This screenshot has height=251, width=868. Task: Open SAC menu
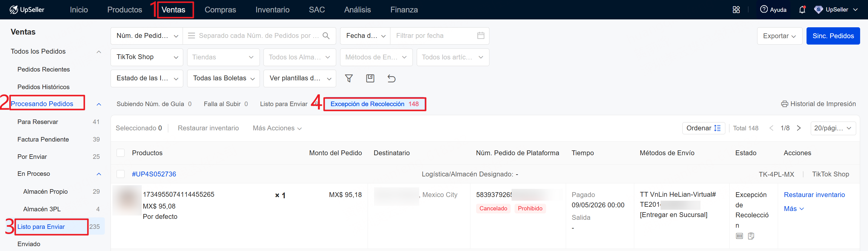[x=317, y=9]
